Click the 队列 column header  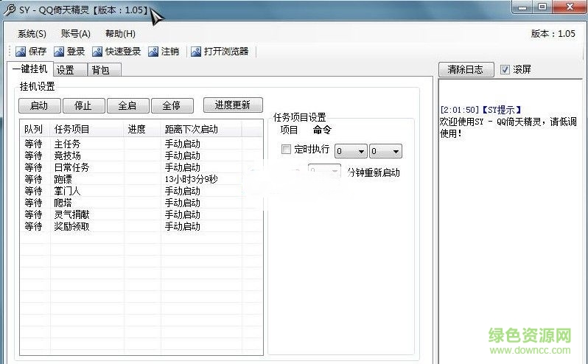click(x=35, y=130)
